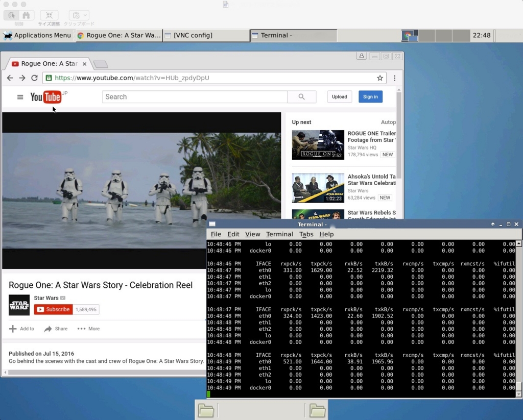Click the Subscribe button
This screenshot has width=523, height=420.
click(x=53, y=309)
